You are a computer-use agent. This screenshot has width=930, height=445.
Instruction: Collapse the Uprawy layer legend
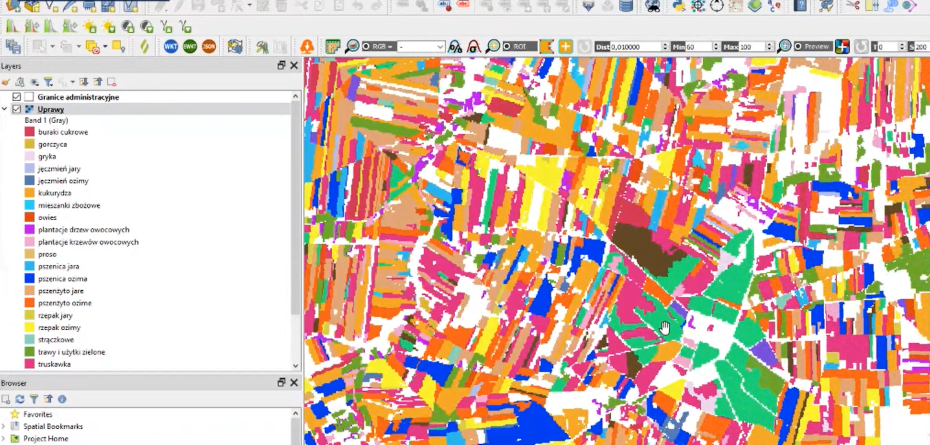tap(6, 109)
